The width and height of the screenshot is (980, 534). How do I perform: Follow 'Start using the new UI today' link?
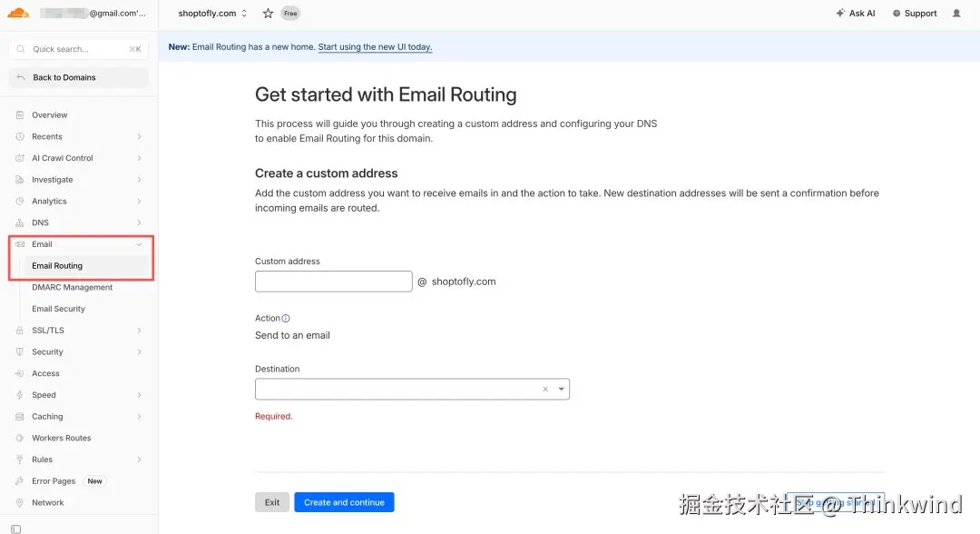tap(375, 47)
